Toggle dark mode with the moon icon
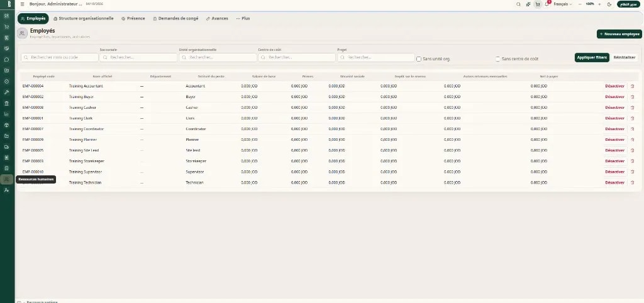 click(609, 4)
